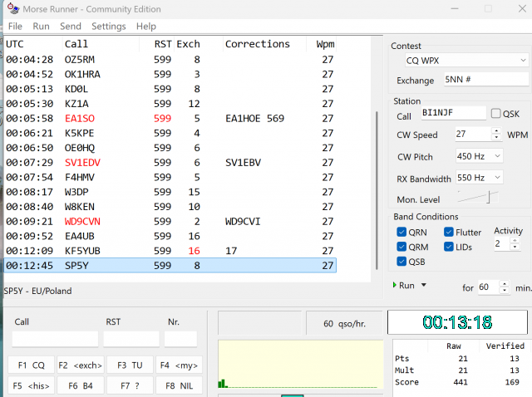
Task: Select the EA1SO log entry
Action: click(170, 118)
